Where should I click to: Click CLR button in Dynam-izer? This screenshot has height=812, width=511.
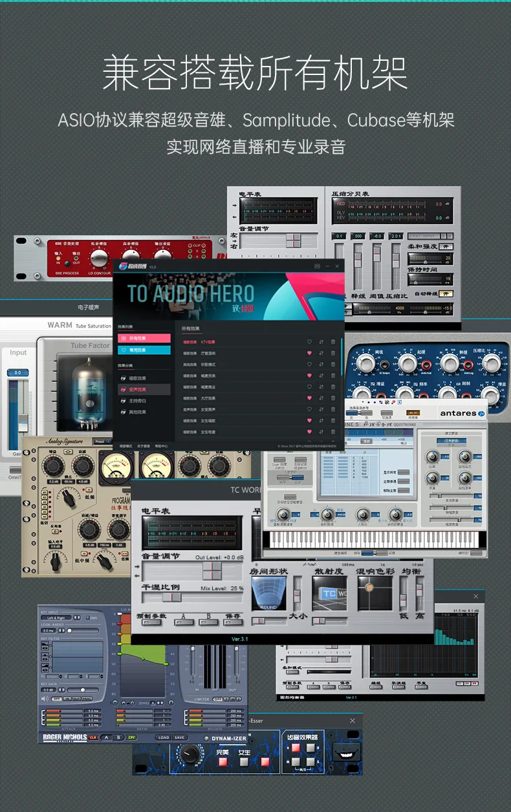(93, 737)
